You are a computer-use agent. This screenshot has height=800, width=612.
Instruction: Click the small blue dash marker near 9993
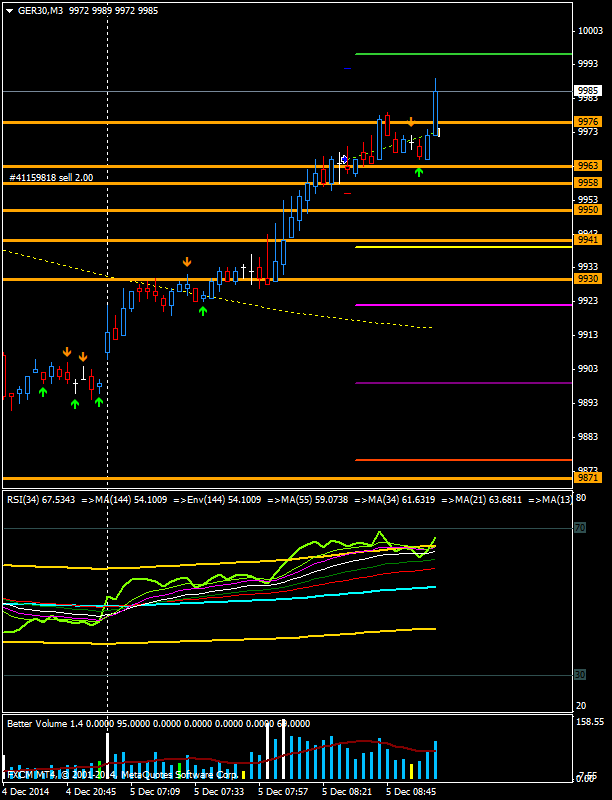pos(347,68)
